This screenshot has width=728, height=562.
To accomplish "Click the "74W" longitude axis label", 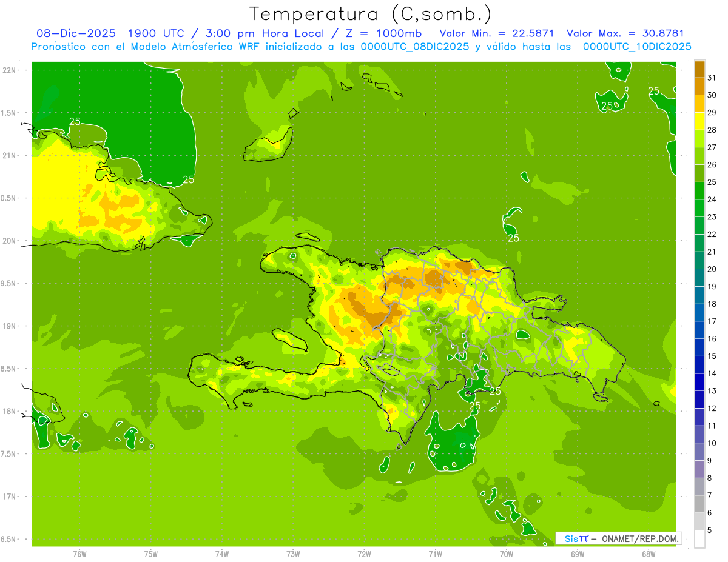I will pyautogui.click(x=222, y=554).
